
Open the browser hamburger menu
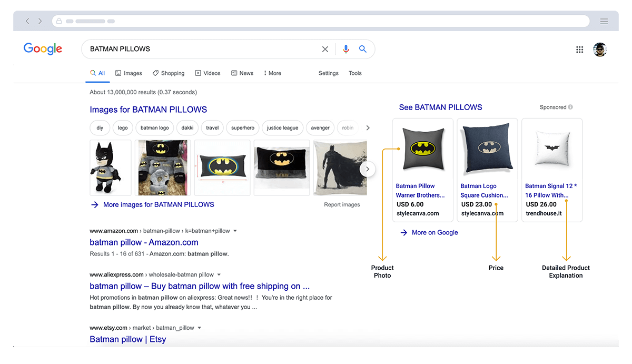pos(604,21)
